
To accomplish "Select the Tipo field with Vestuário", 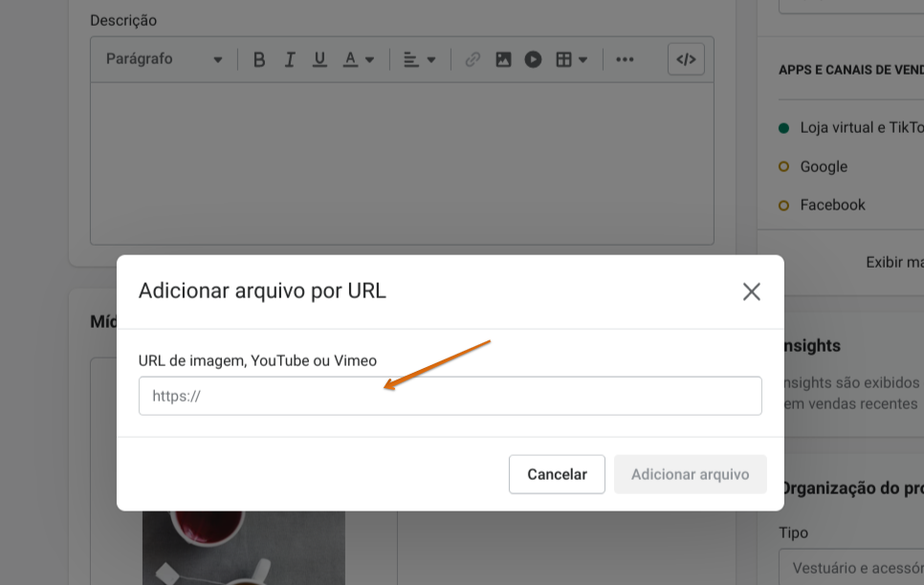I will pyautogui.click(x=851, y=569).
